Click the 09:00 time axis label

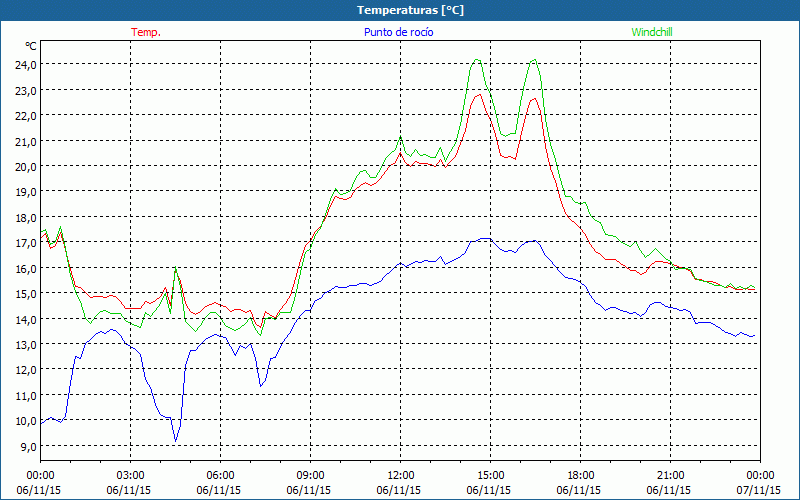(310, 476)
